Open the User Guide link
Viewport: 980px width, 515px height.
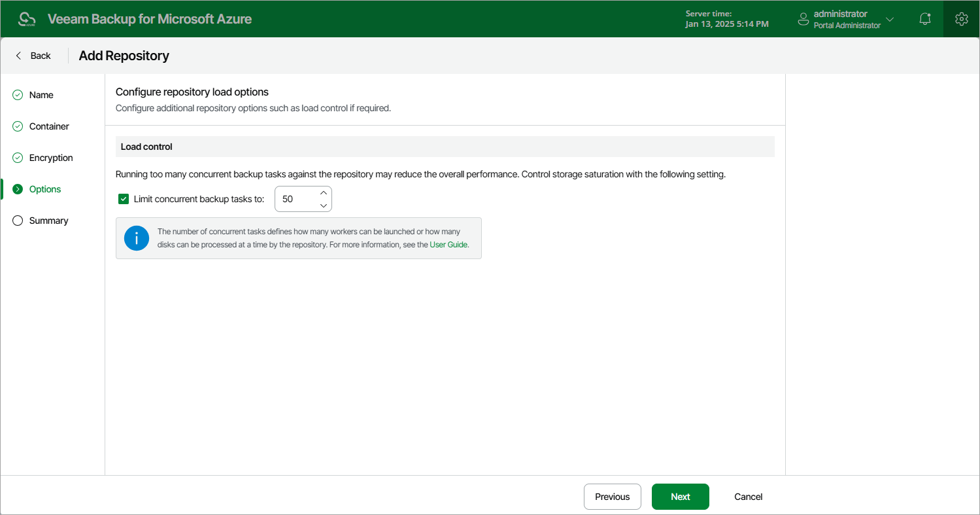pyautogui.click(x=448, y=244)
